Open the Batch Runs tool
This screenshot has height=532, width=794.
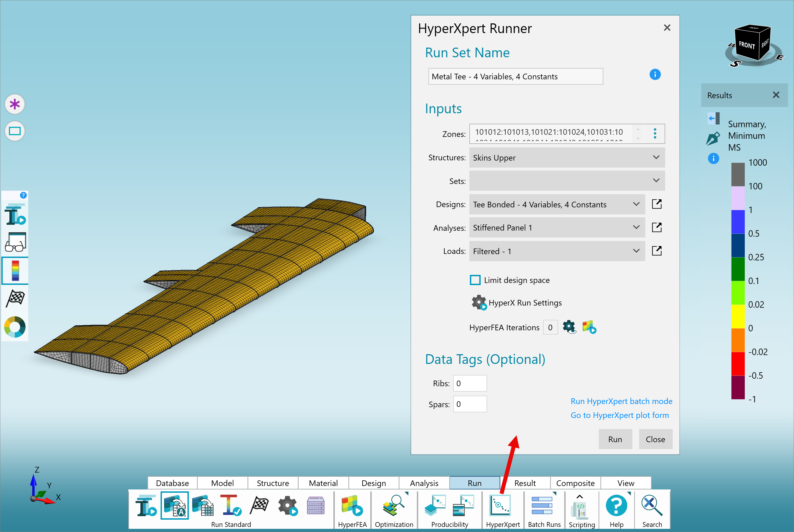click(x=542, y=506)
